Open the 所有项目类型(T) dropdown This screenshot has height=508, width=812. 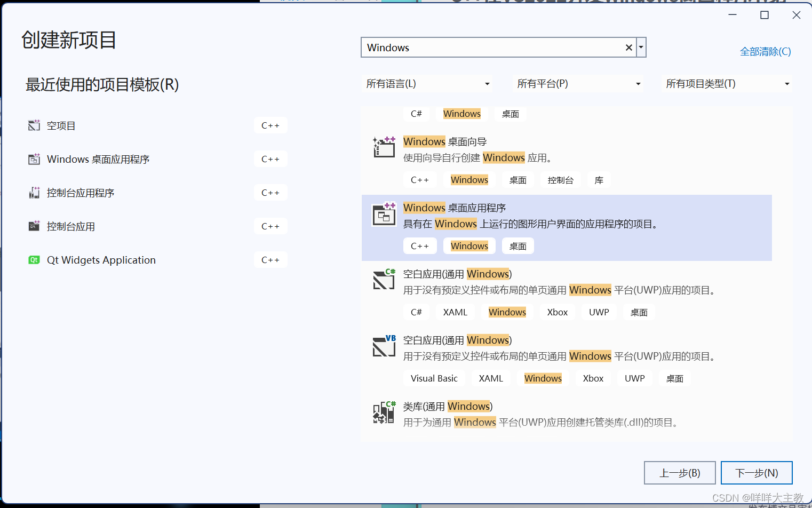(727, 84)
